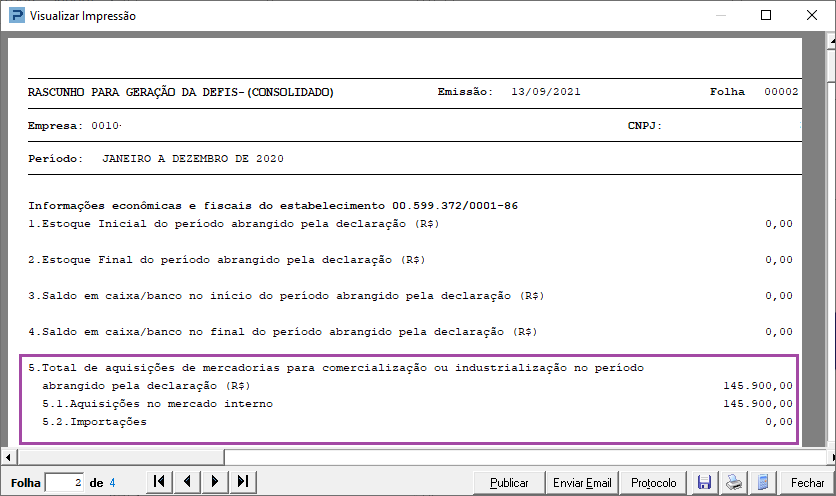Close the preview with the Fechar button
The image size is (836, 496).
tap(807, 483)
